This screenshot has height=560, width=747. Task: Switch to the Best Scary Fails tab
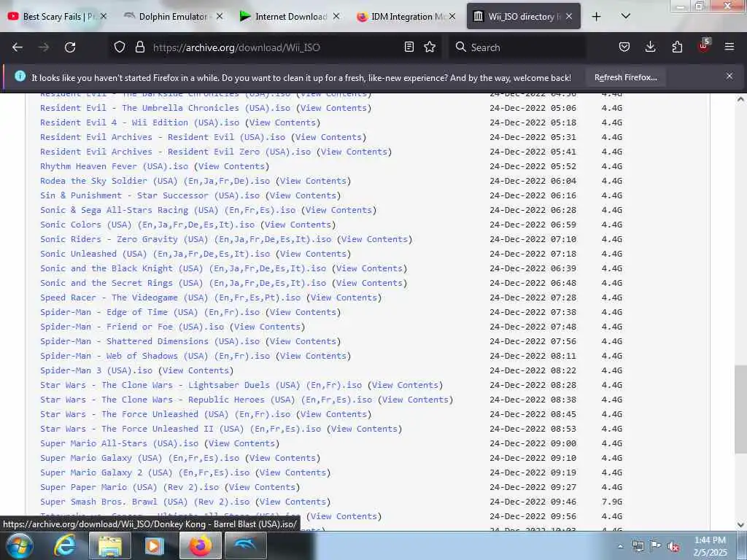point(57,16)
